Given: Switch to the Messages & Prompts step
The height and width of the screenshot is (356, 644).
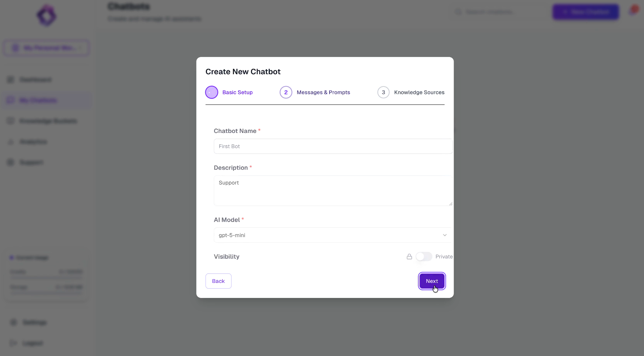Looking at the screenshot, I should [x=323, y=92].
